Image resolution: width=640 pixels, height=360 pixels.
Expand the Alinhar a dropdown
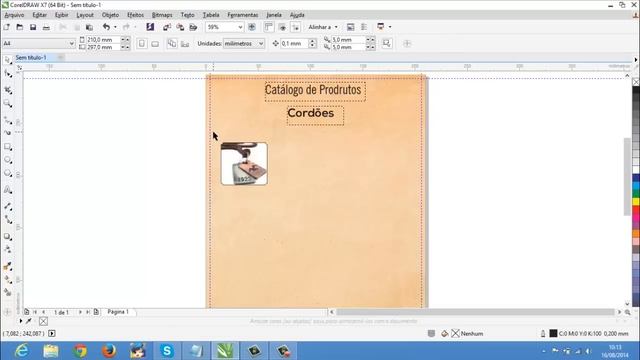[336, 27]
